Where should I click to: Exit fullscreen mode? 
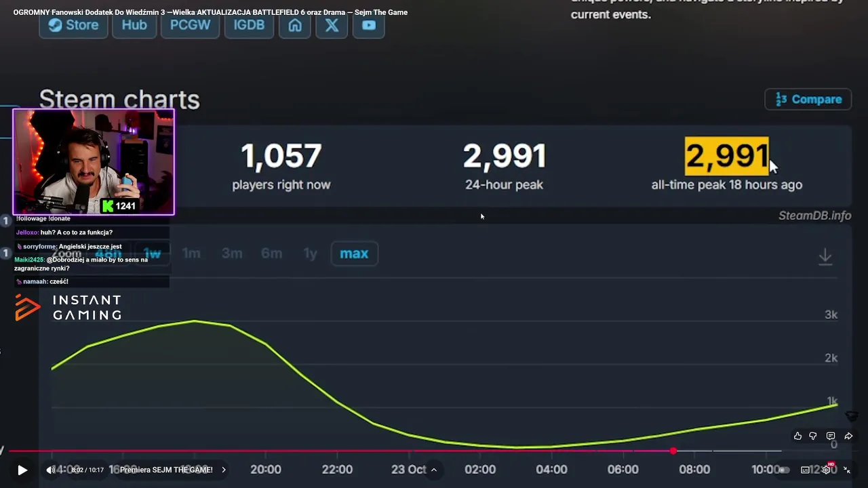[x=847, y=470]
